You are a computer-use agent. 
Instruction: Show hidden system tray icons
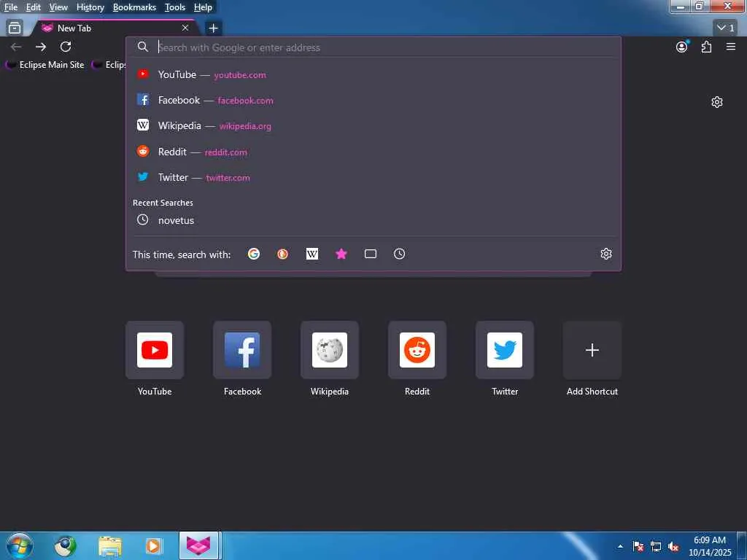620,546
